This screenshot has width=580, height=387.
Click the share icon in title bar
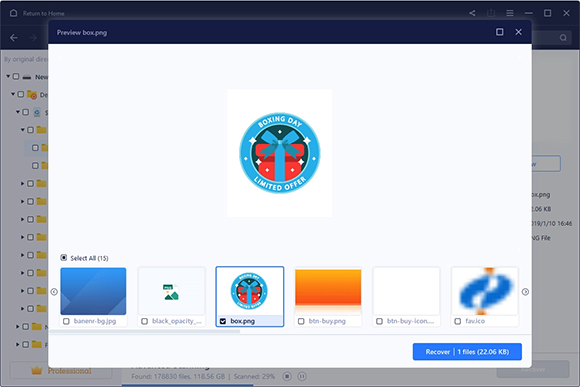tap(472, 13)
